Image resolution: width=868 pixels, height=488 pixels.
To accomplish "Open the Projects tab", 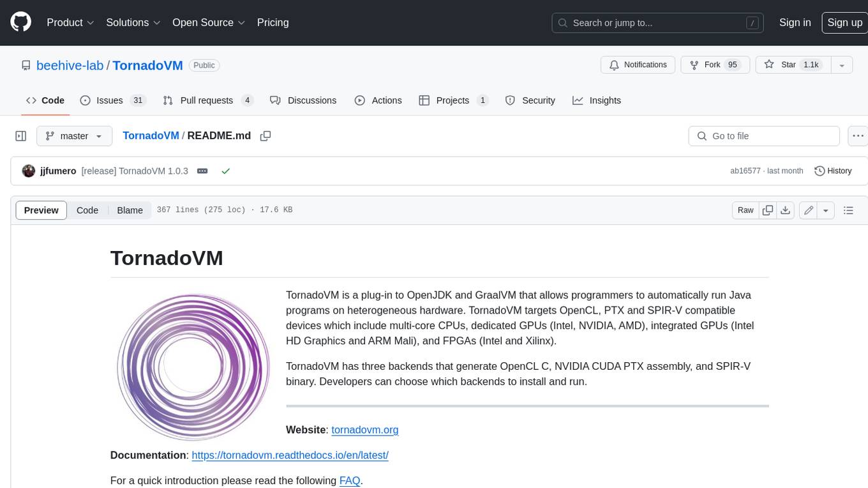I will 453,100.
